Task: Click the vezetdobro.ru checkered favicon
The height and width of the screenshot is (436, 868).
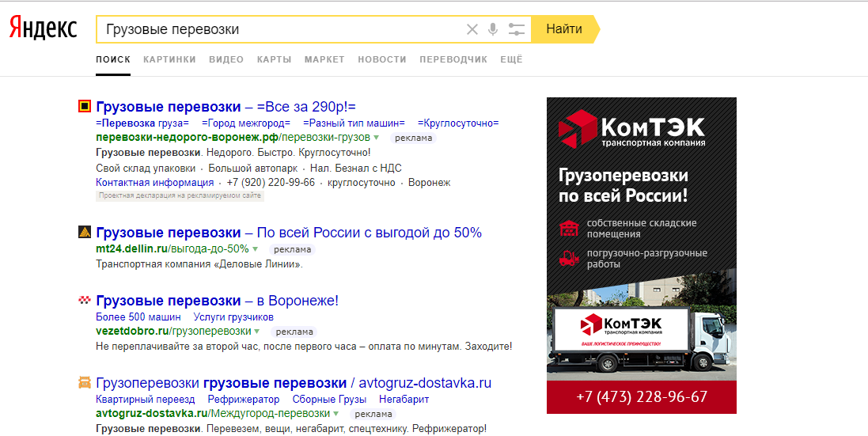Action: [x=84, y=301]
